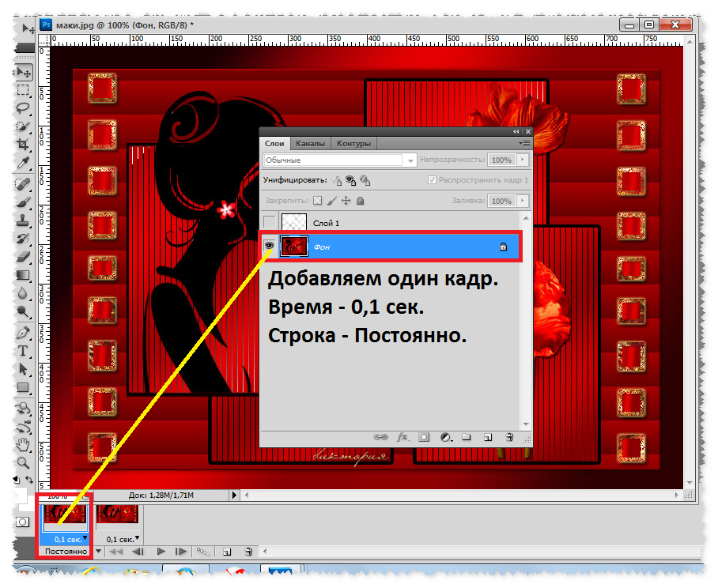
Task: Toggle lock all for the layer
Action: [361, 201]
